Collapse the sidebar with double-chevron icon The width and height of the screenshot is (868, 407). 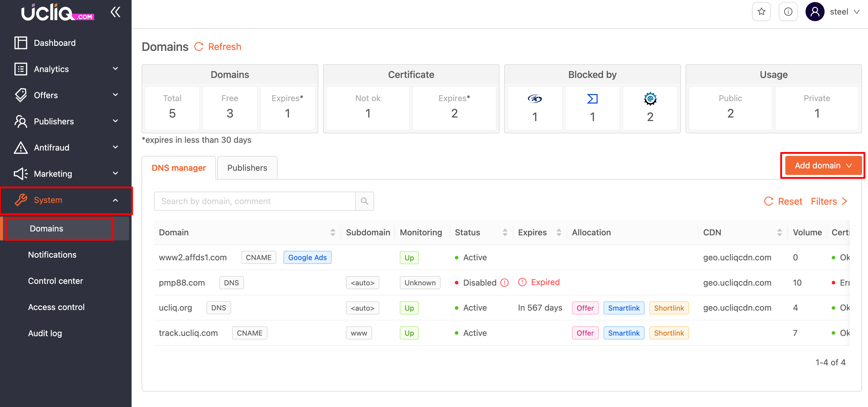pyautogui.click(x=115, y=12)
